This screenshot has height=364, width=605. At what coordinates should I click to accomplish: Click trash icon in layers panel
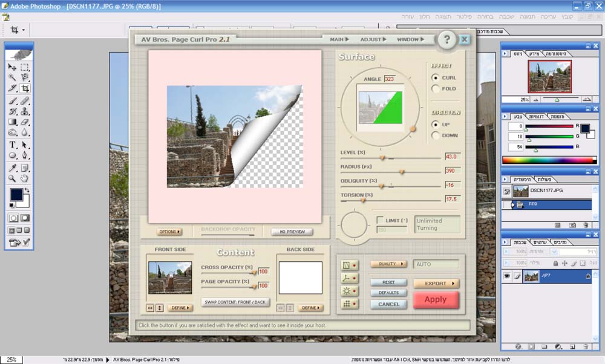[x=585, y=346]
